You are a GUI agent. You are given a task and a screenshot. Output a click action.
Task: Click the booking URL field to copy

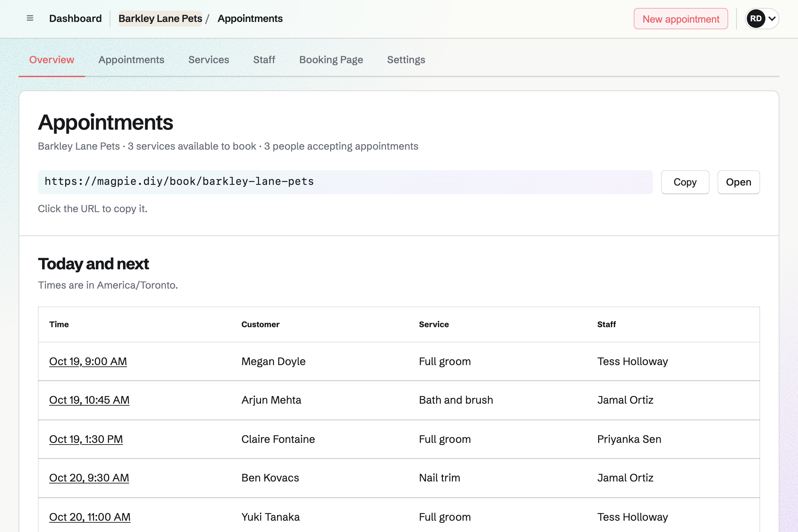(x=345, y=182)
